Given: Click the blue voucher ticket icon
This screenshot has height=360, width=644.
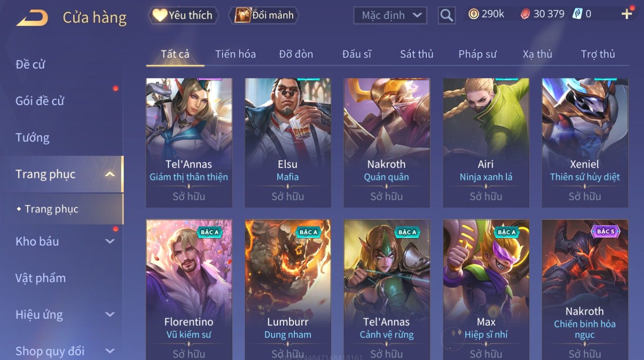Looking at the screenshot, I should 577,15.
